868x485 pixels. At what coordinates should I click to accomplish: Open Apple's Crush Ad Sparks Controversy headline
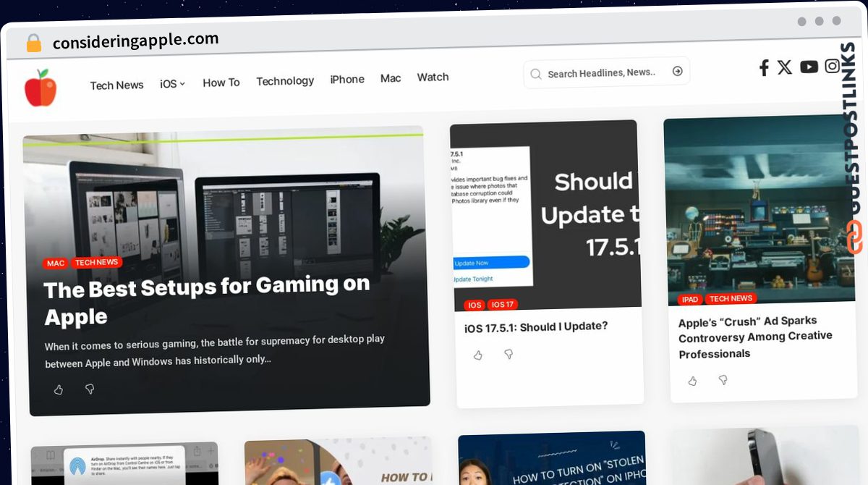coord(755,337)
